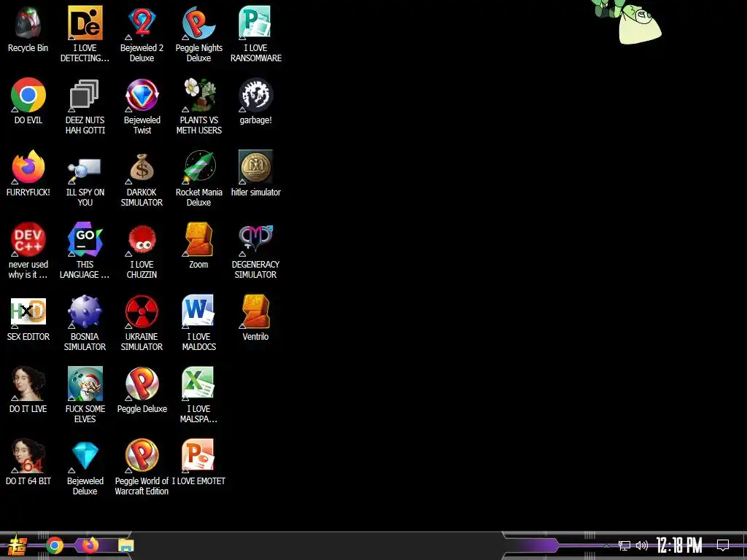The height and width of the screenshot is (560, 747).
Task: Select the DO IT LIVE portrait icon
Action: (x=28, y=384)
